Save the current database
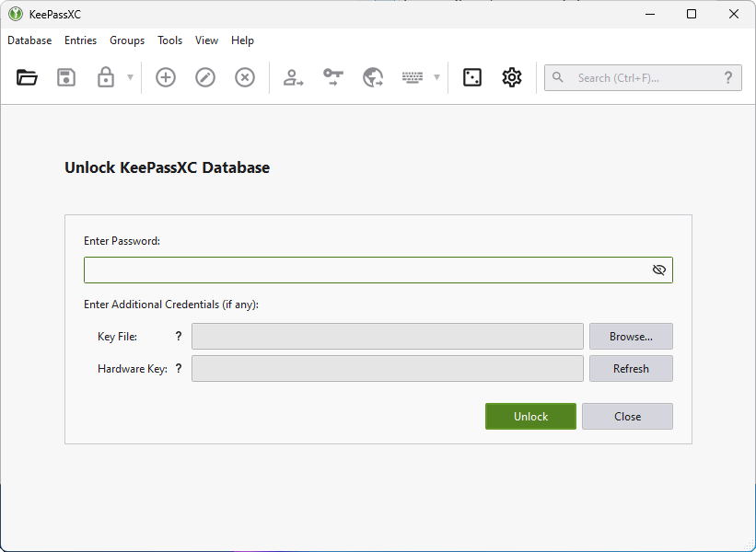The width and height of the screenshot is (756, 552). pos(65,77)
